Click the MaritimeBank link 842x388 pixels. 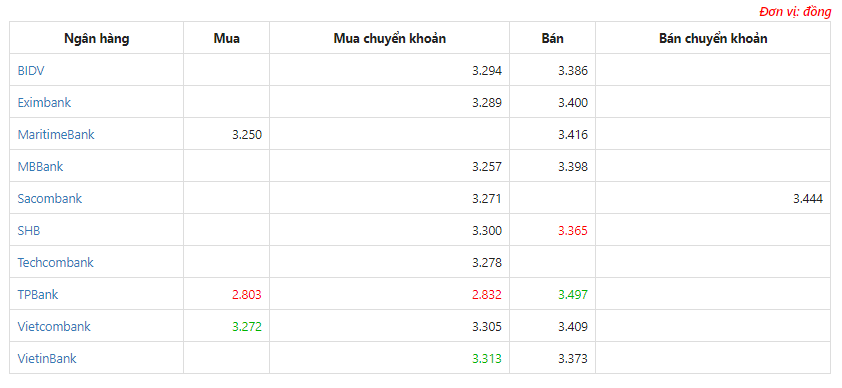(x=56, y=135)
